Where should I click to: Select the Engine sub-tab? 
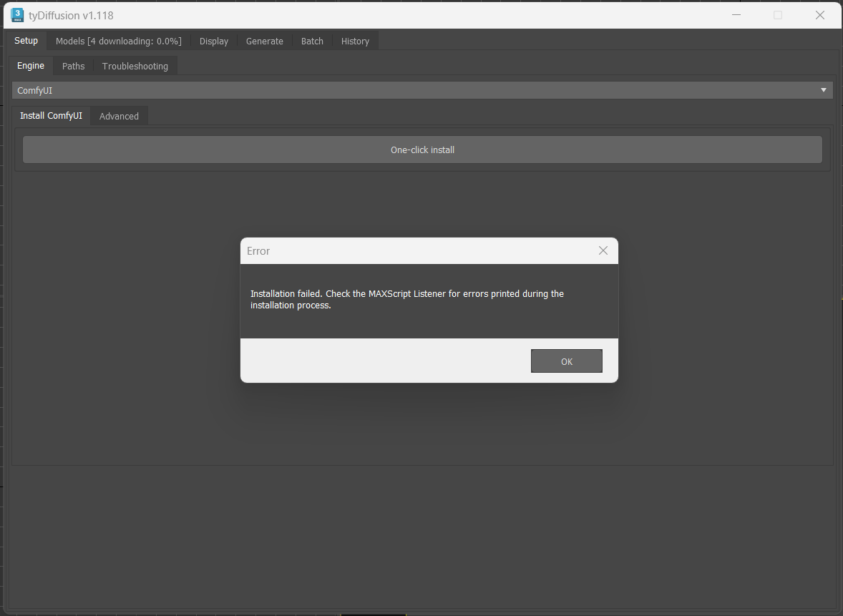(31, 66)
